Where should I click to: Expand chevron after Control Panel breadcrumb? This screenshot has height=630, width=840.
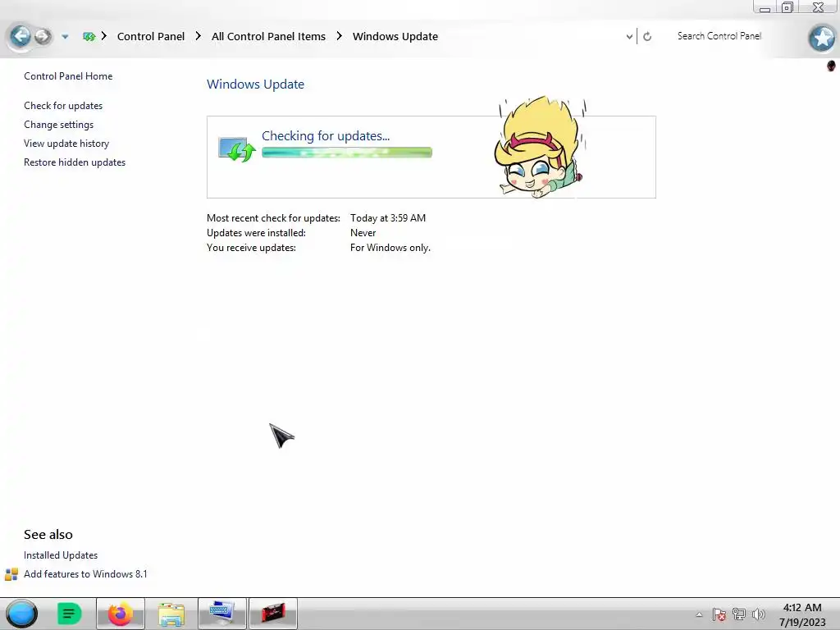(199, 36)
